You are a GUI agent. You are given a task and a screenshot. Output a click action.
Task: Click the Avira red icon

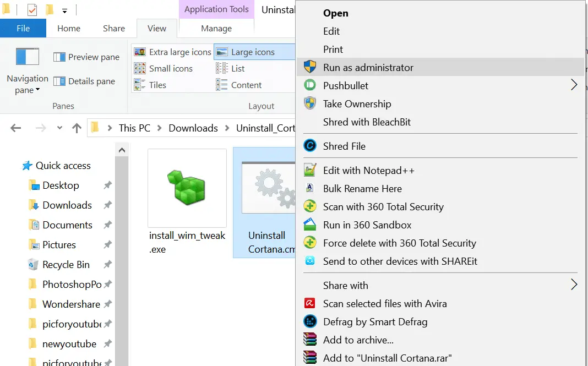pos(310,303)
